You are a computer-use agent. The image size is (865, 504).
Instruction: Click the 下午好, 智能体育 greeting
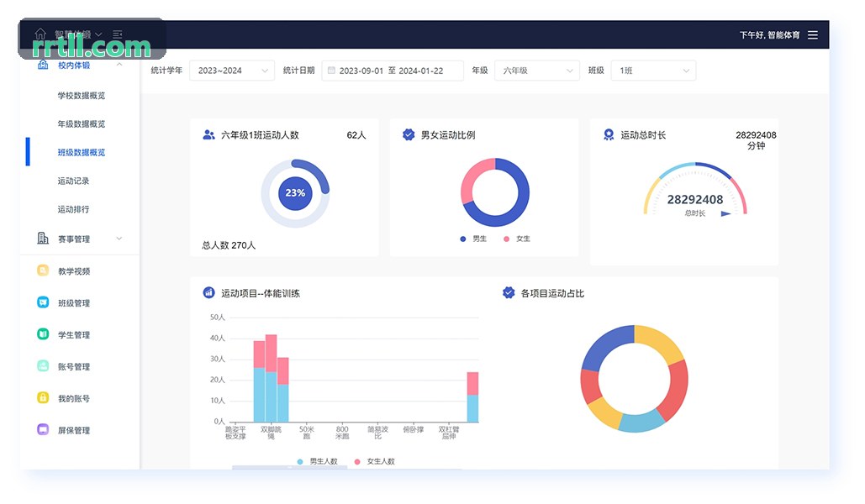click(769, 34)
